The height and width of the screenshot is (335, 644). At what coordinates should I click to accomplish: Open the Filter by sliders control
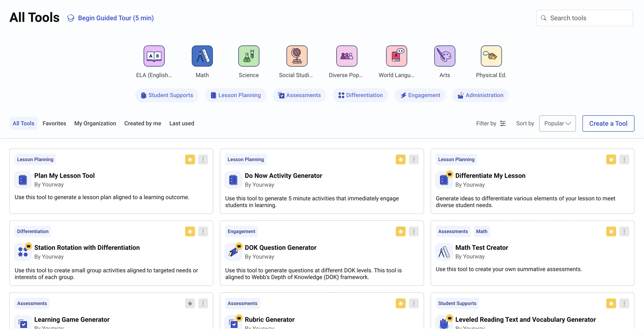pyautogui.click(x=502, y=123)
